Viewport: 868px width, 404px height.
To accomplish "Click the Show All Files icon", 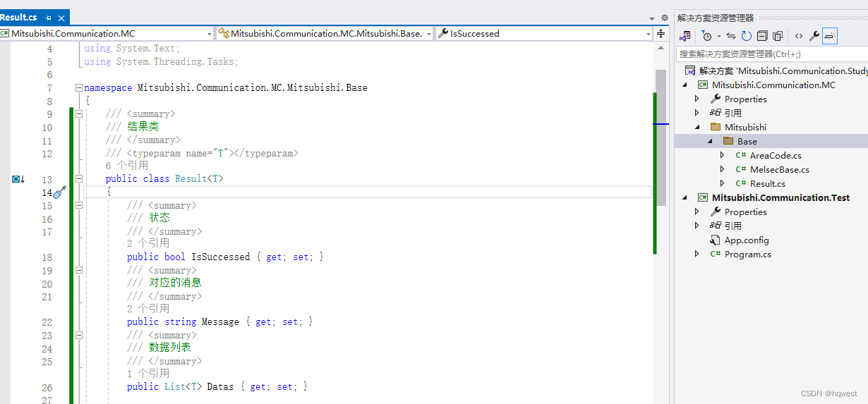I will pos(778,36).
